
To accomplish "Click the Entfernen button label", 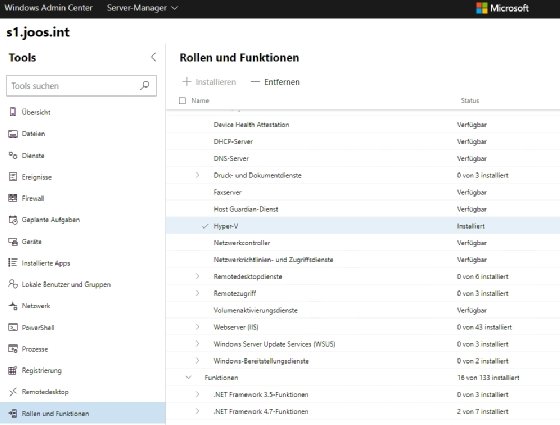I will [x=282, y=82].
